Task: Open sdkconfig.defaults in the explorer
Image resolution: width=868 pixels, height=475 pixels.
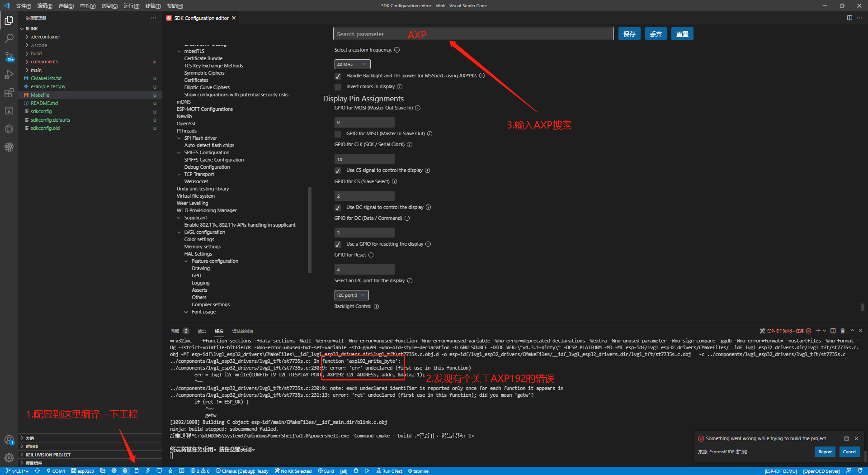Action: click(50, 120)
